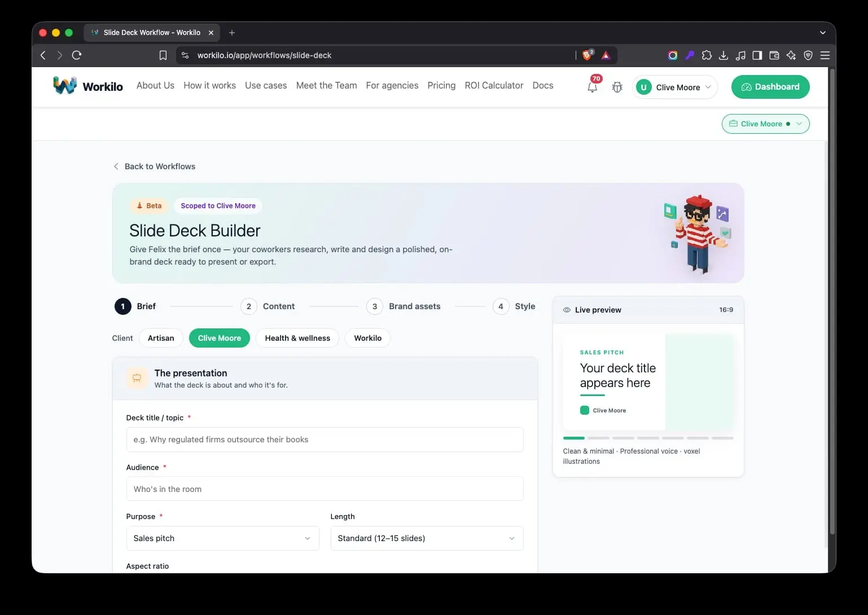The image size is (868, 615).
Task: Open the Use cases nav item
Action: (x=266, y=85)
